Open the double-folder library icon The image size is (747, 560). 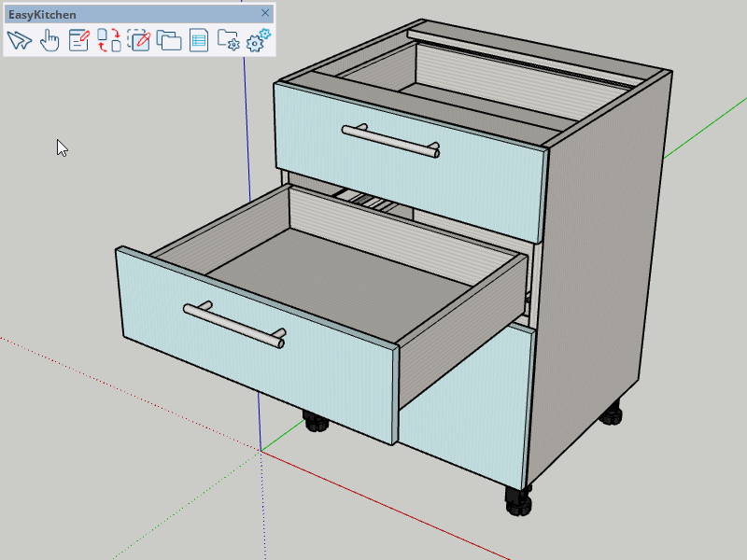click(169, 40)
